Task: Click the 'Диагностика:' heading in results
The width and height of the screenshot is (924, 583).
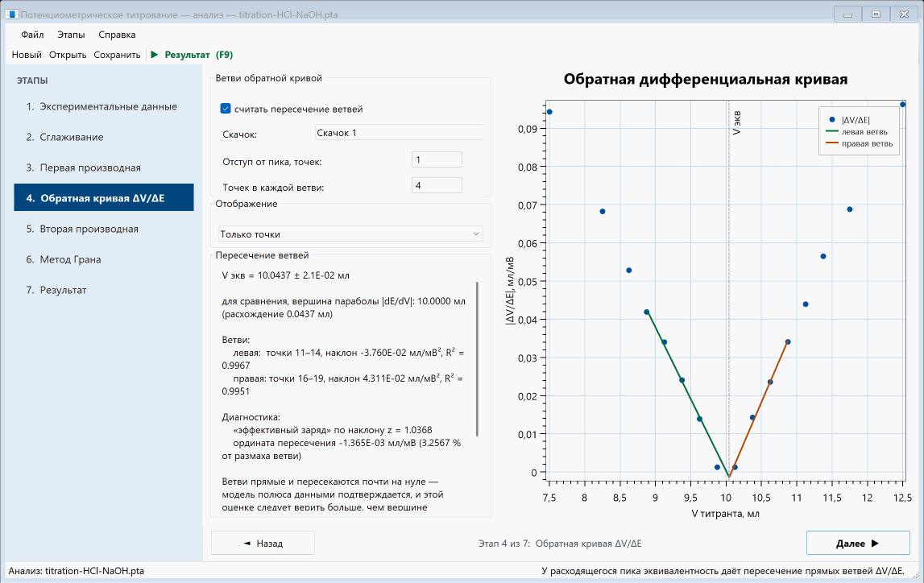Action: pos(251,417)
